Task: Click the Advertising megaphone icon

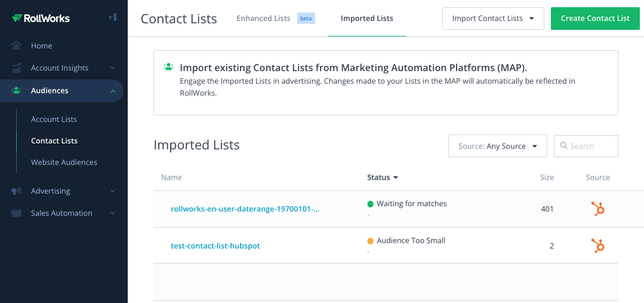Action: click(17, 191)
